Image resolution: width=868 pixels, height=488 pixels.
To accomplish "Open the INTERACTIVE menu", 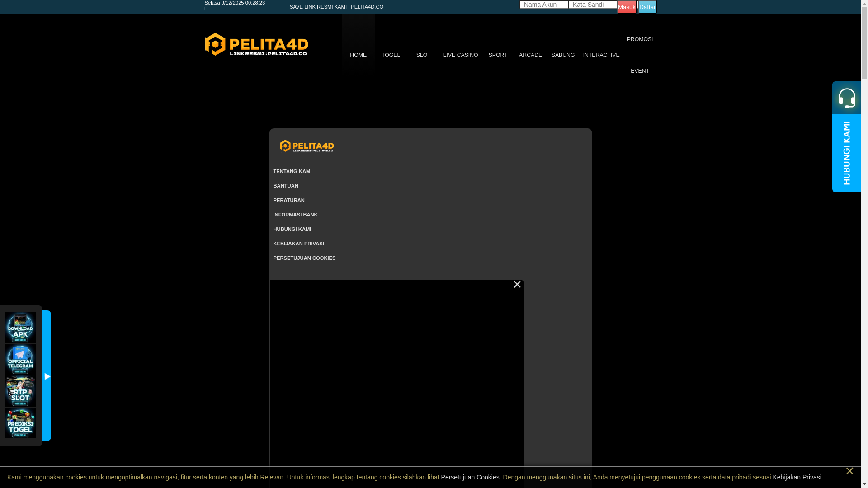I will point(601,55).
